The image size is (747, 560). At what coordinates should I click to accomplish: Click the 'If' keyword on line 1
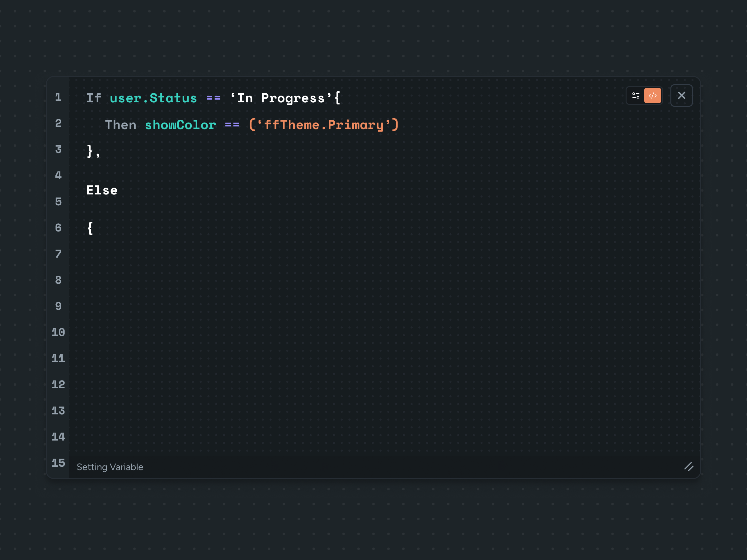coord(94,98)
